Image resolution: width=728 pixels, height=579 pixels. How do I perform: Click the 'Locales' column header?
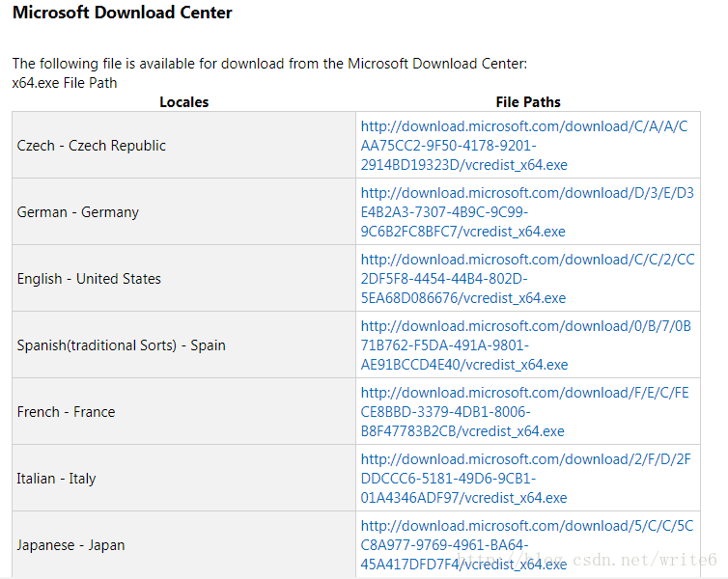point(183,102)
